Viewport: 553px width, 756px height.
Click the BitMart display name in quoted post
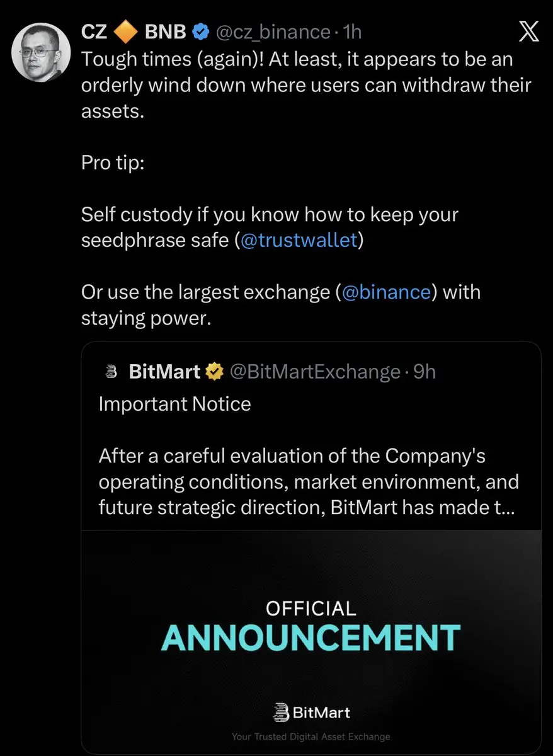click(x=165, y=372)
